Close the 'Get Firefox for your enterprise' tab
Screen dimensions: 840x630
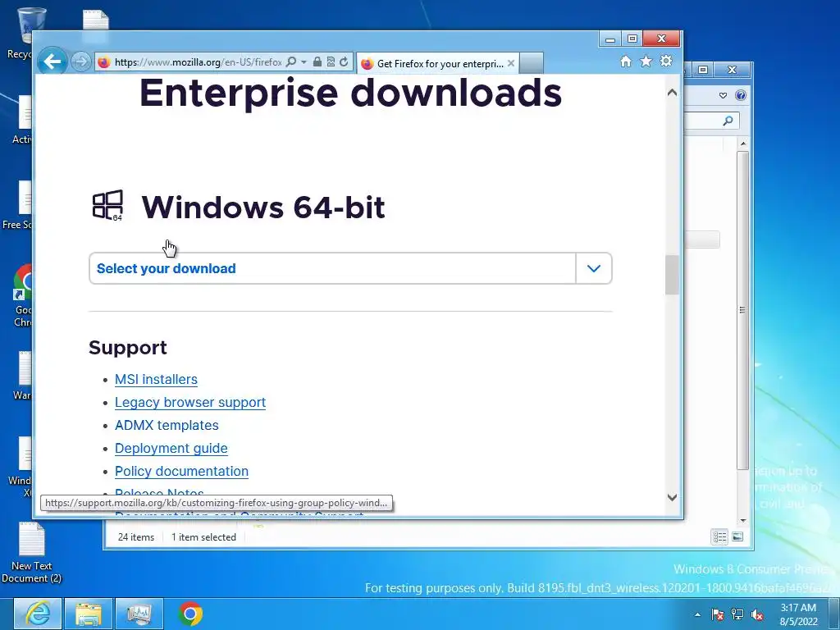coord(511,63)
